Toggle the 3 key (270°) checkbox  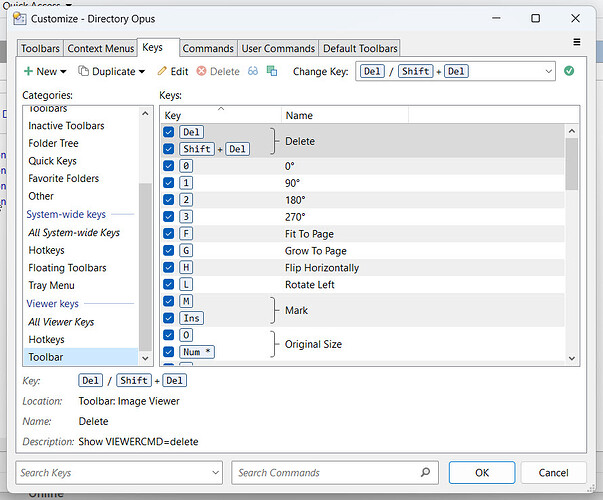click(168, 217)
